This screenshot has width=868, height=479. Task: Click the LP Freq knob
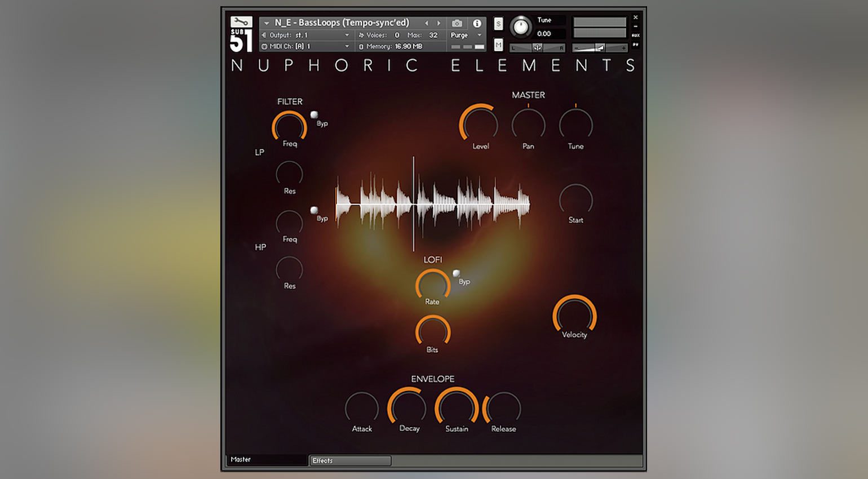pos(289,127)
